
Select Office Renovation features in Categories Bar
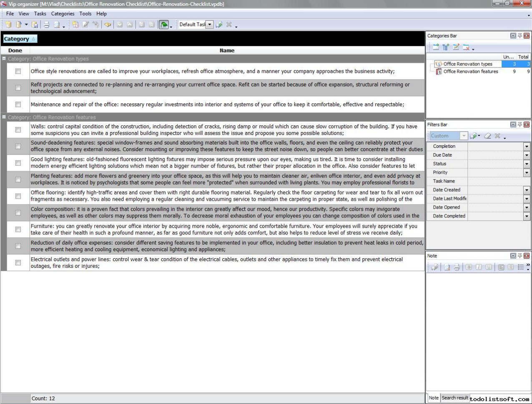click(470, 71)
